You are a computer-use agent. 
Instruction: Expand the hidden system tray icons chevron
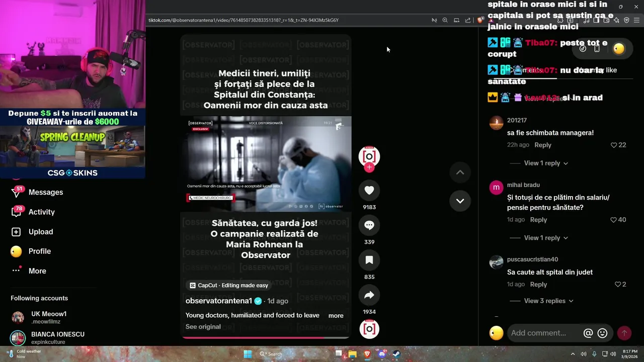coord(573,354)
